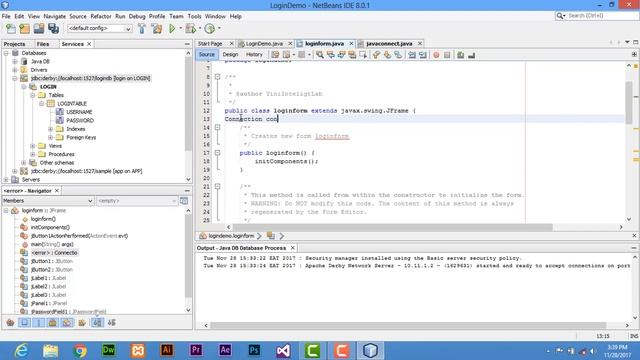Close the LoginDemo.java tab
Viewport: 640px width, 360px height.
pos(290,43)
